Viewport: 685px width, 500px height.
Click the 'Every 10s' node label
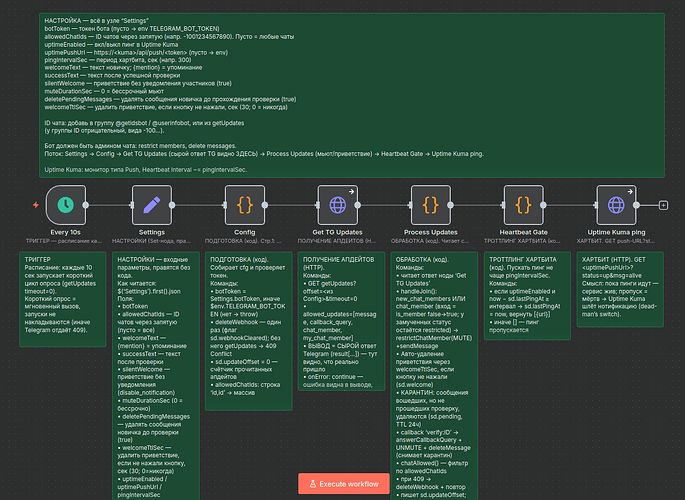pos(66,232)
